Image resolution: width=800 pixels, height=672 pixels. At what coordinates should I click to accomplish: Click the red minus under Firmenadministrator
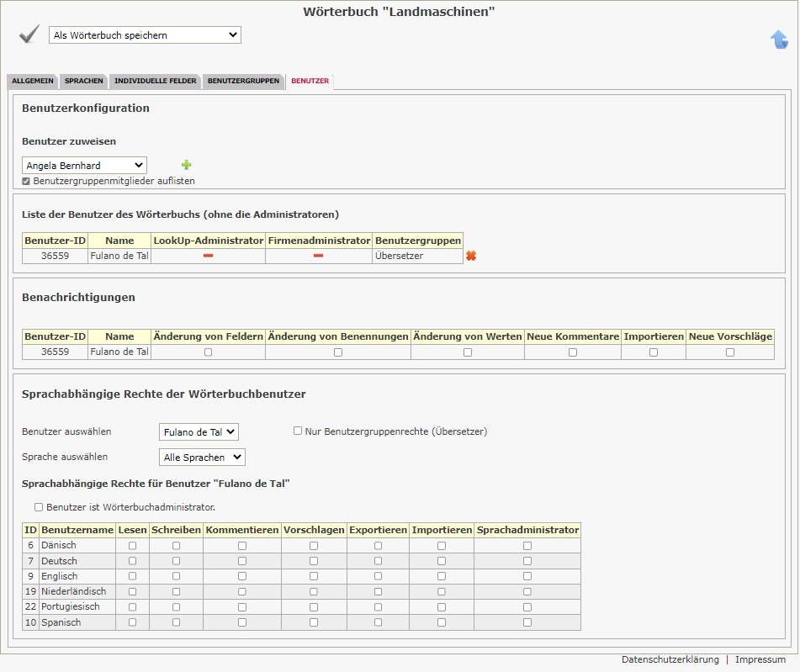click(318, 256)
